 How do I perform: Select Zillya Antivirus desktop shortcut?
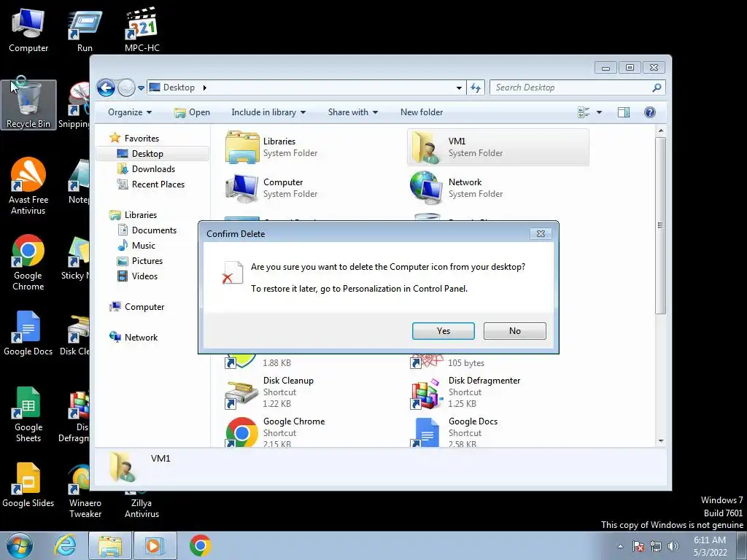pyautogui.click(x=142, y=506)
